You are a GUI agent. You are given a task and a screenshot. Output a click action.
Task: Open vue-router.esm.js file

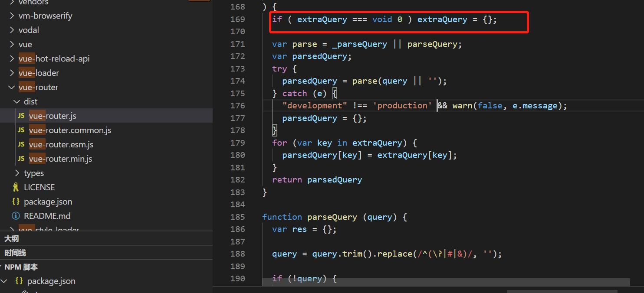point(61,145)
